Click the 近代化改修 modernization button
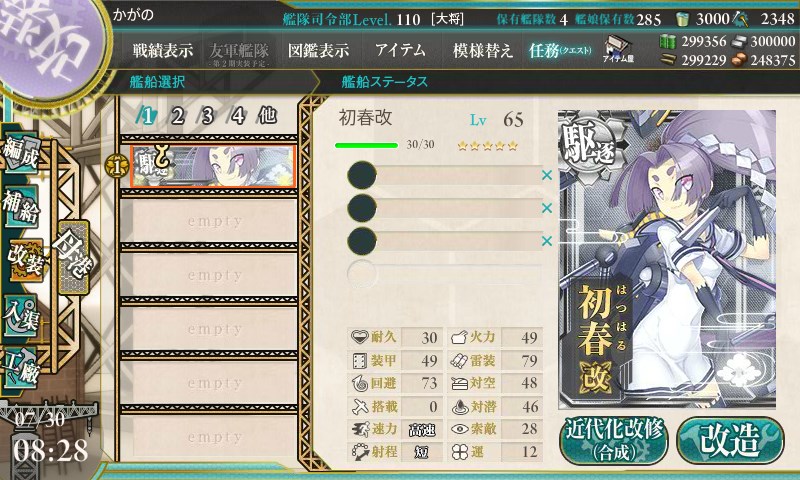This screenshot has height=480, width=800. point(614,440)
